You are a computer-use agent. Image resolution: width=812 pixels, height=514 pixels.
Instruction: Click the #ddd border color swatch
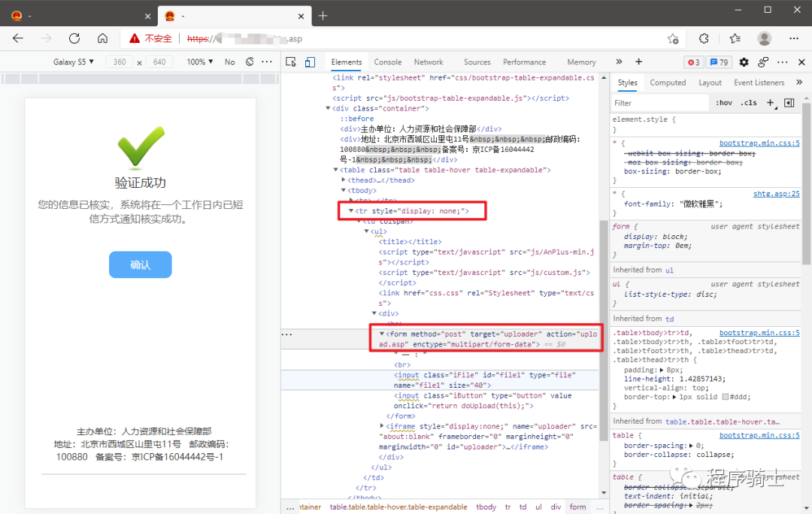[x=725, y=397]
